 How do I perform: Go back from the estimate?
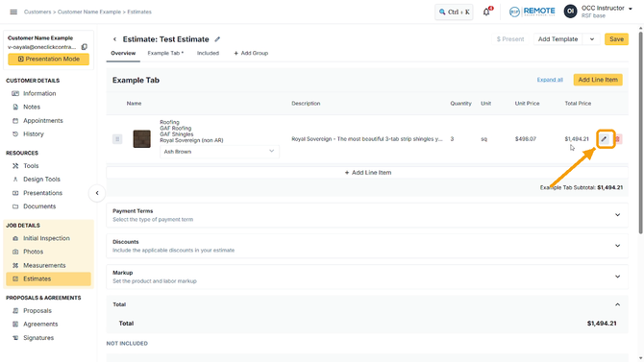click(114, 39)
